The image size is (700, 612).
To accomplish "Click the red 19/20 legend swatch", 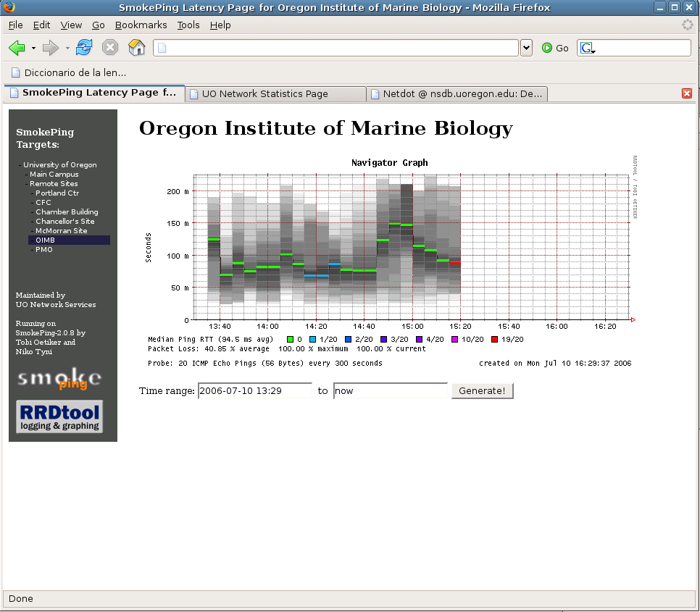I will coord(495,339).
